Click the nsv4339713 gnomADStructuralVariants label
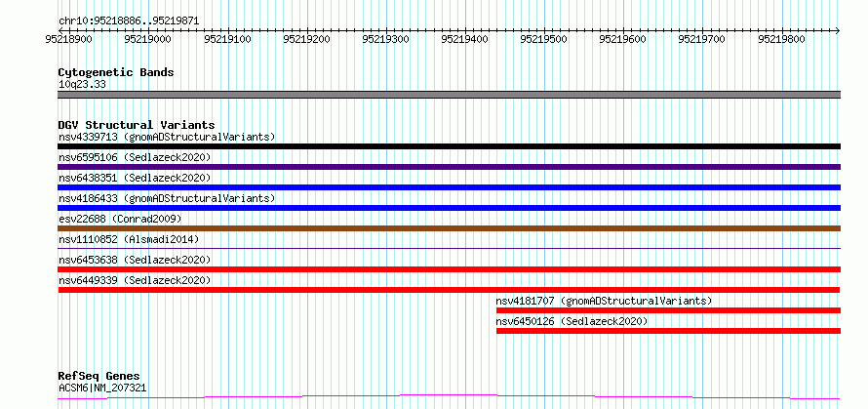Screen dimensions: 868x409 [167, 137]
